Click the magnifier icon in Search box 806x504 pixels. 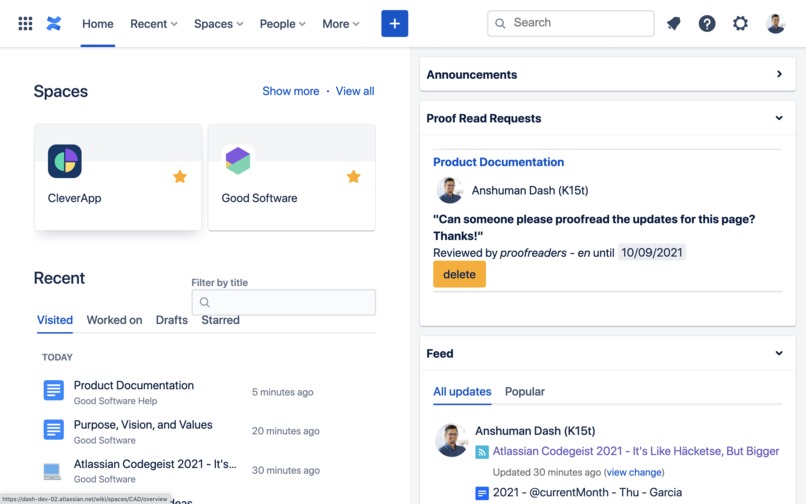[x=500, y=23]
